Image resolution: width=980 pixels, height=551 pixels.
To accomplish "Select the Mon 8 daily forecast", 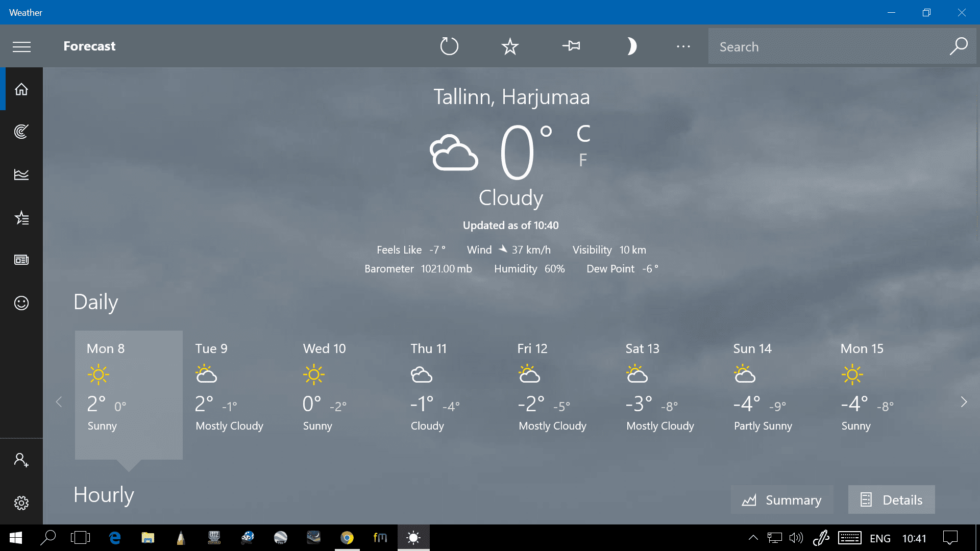I will (x=129, y=395).
